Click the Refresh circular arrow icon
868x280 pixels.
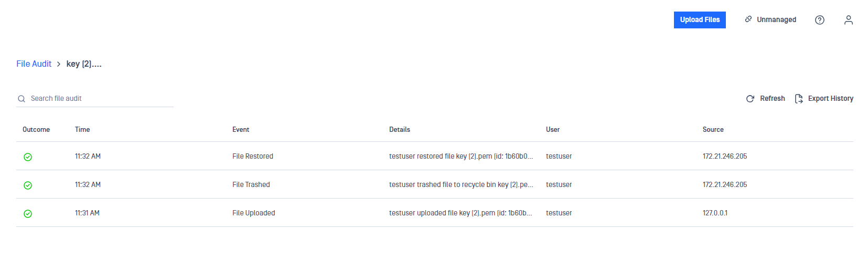pyautogui.click(x=751, y=99)
